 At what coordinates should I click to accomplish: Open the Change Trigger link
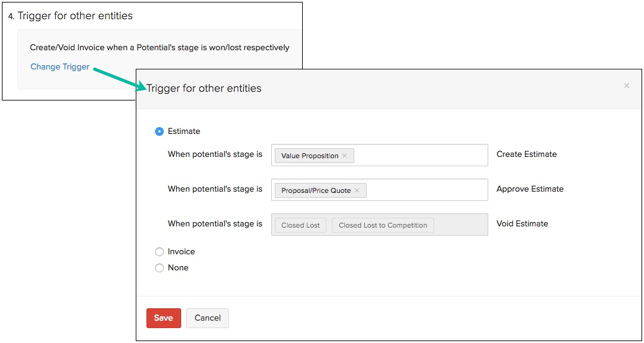pos(60,67)
